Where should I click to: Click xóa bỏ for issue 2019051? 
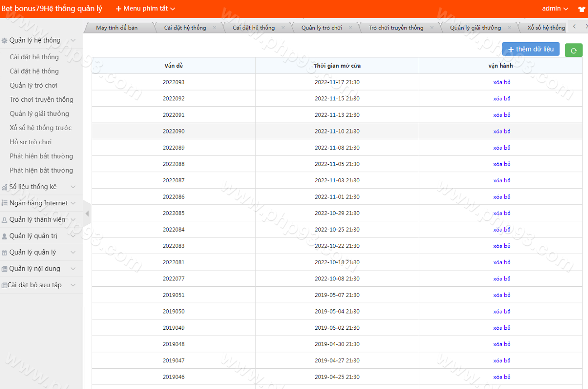[x=501, y=295]
